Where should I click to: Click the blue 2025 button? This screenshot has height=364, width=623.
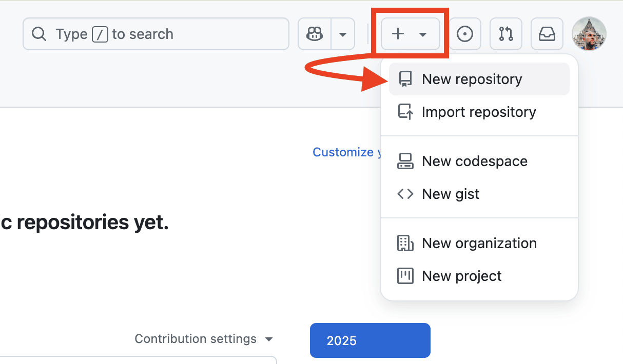tap(370, 340)
